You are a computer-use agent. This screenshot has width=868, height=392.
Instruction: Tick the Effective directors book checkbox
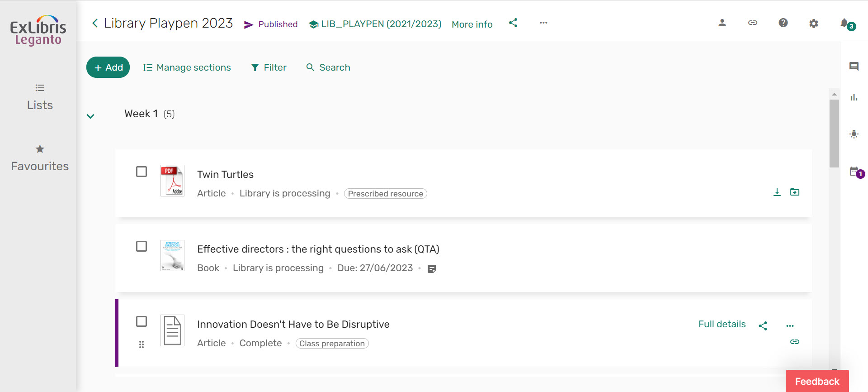click(x=142, y=247)
